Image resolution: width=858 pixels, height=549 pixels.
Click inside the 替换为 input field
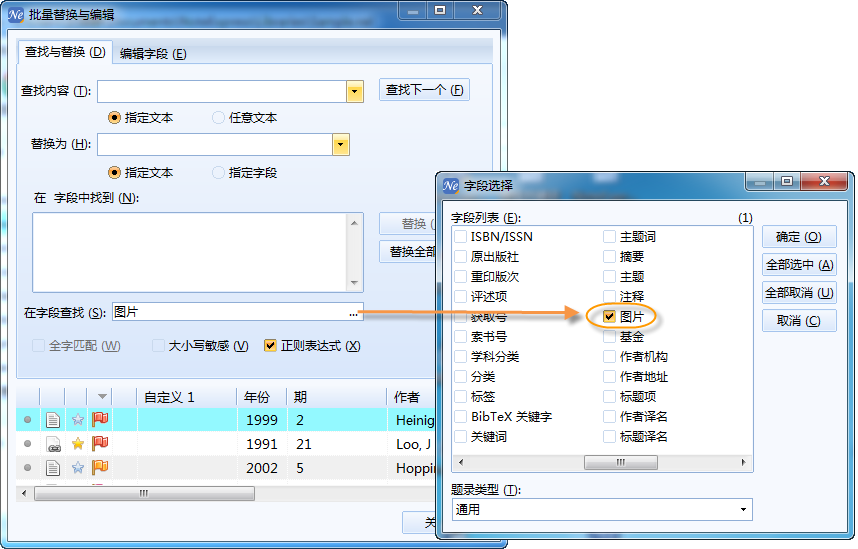pyautogui.click(x=215, y=145)
